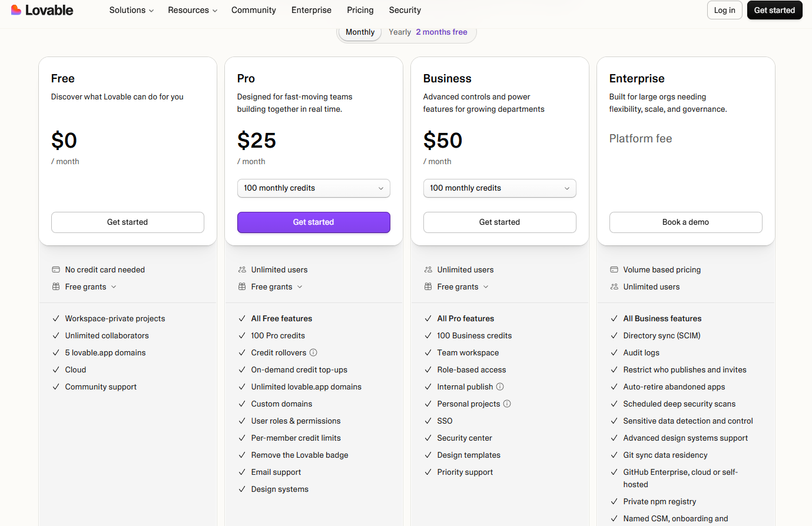Click the Lovable heart logo icon

16,10
